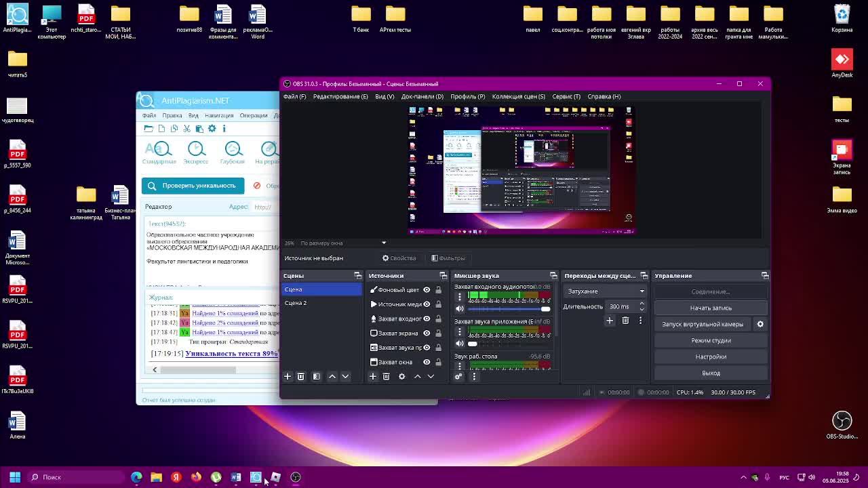Open Коллекция сцен menu in OBS
This screenshot has width=868, height=488.
point(518,96)
